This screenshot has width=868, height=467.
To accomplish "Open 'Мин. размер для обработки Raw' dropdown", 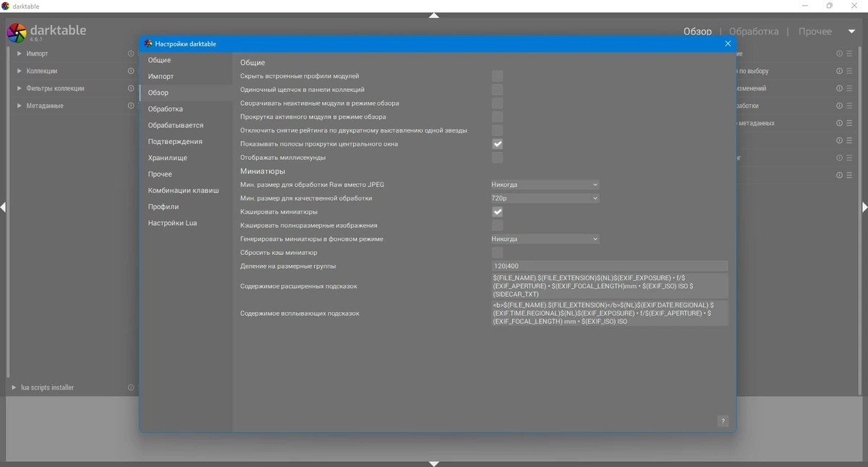I will coord(545,185).
